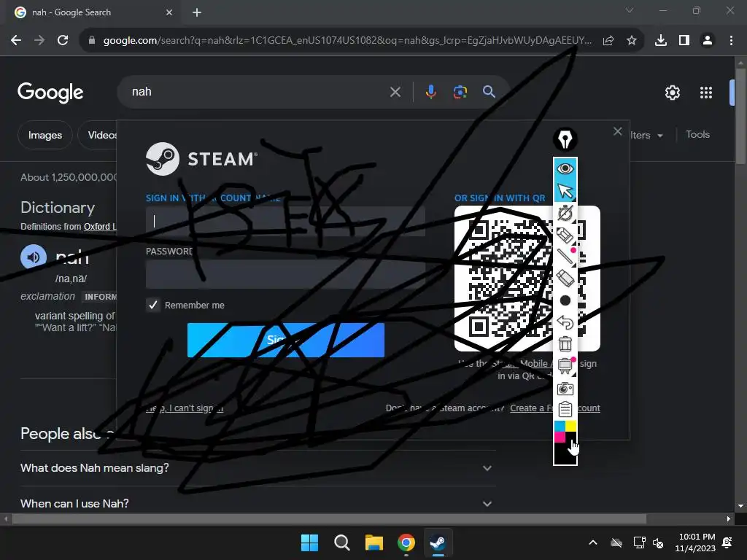This screenshot has width=747, height=560.
Task: Select the crossed-out stopwatch tool in annotation toolbar
Action: (x=565, y=213)
